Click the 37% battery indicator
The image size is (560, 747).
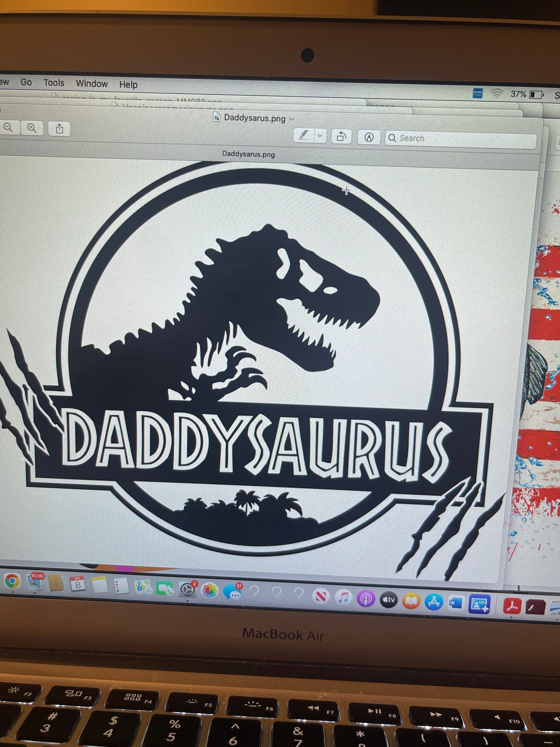[526, 94]
